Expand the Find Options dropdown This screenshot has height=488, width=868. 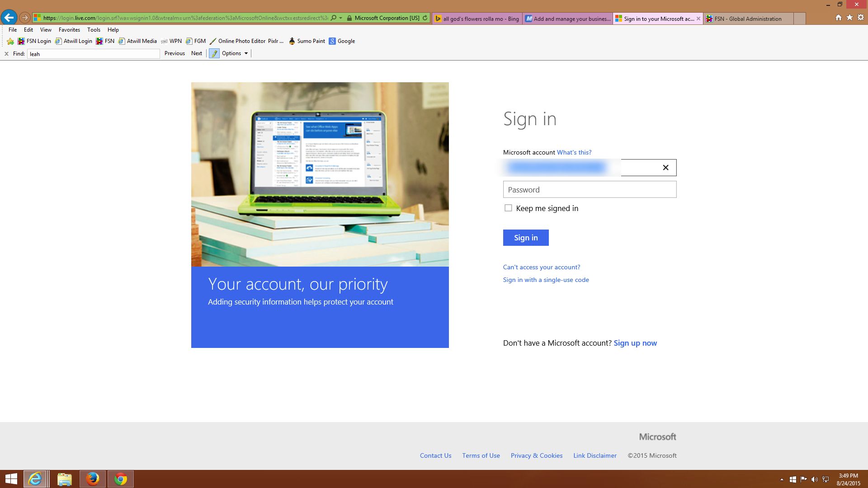click(235, 53)
